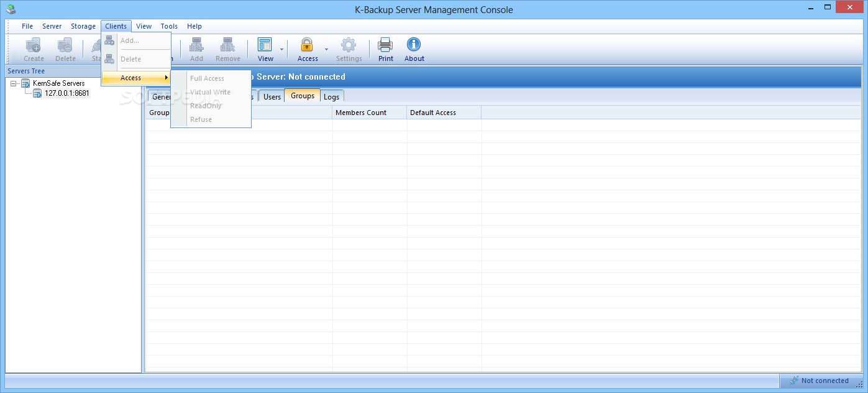Viewport: 868px width, 393px height.
Task: Switch to the General tab
Action: tap(160, 96)
